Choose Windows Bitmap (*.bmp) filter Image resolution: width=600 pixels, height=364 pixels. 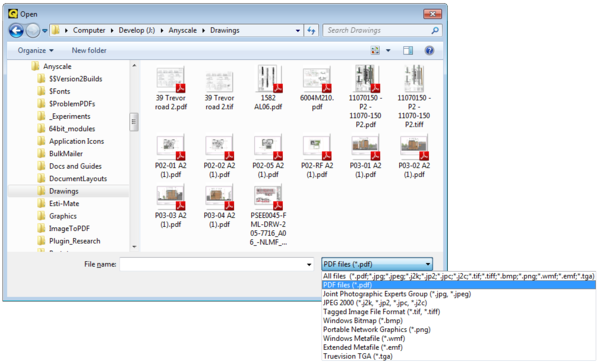point(458,320)
